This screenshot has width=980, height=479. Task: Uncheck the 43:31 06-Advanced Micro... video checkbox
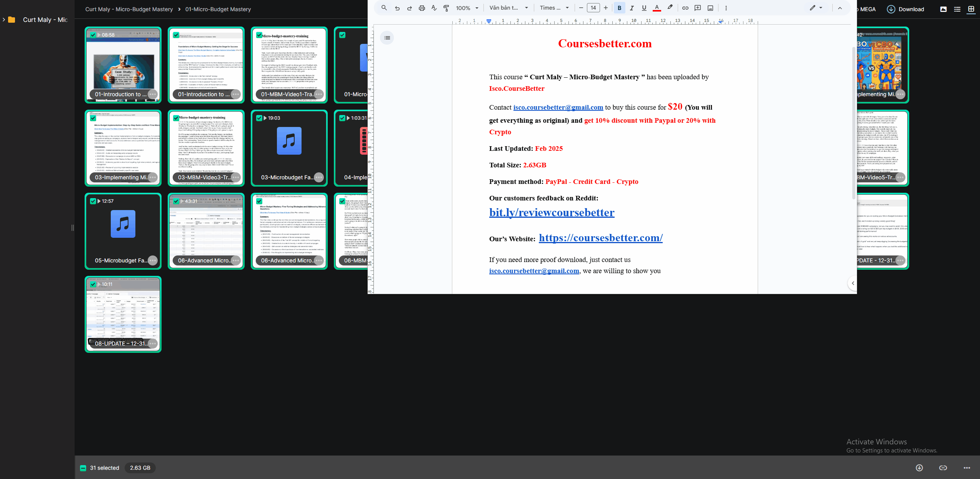pyautogui.click(x=176, y=201)
